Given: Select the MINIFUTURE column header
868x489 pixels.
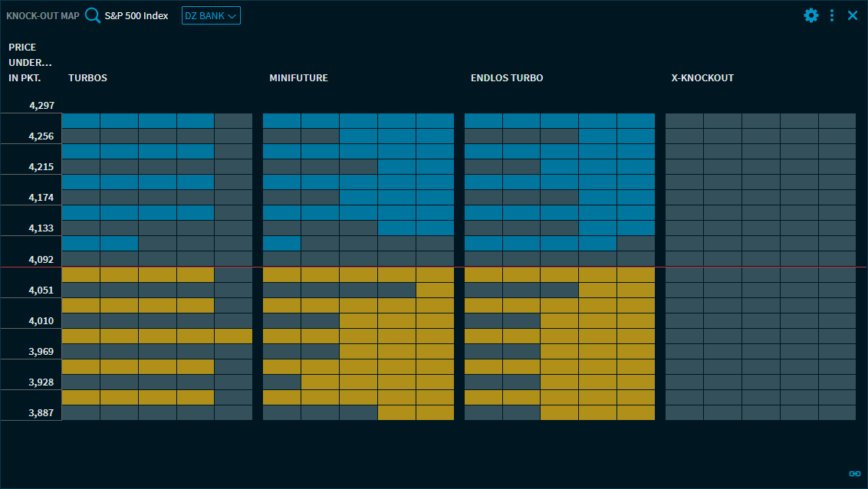Looking at the screenshot, I should [298, 78].
